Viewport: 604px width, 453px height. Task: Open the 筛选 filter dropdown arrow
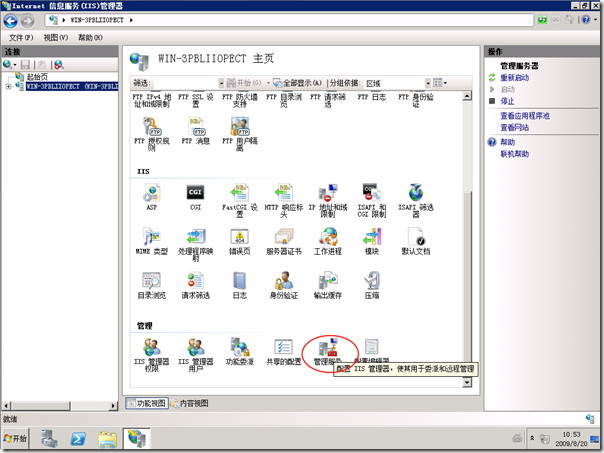221,83
